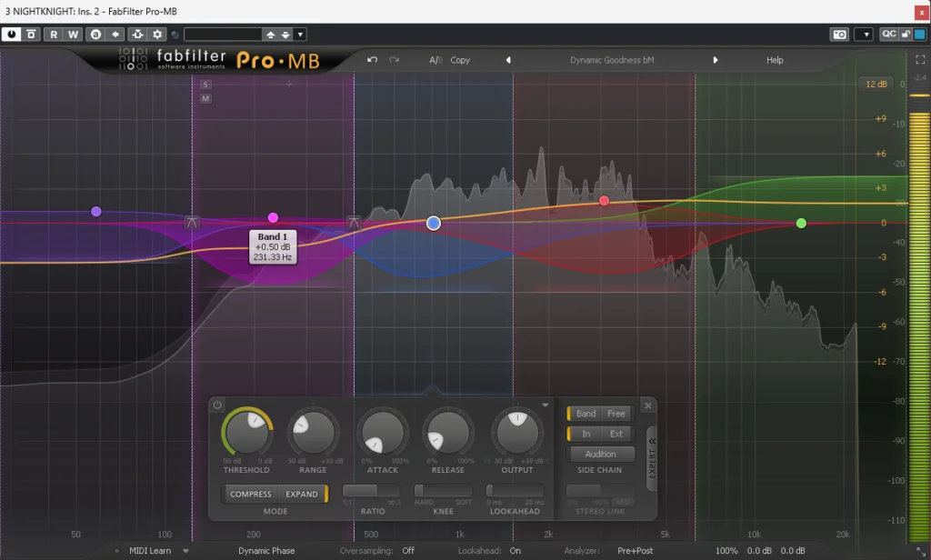Click the copy settings arrow icon

point(115,35)
